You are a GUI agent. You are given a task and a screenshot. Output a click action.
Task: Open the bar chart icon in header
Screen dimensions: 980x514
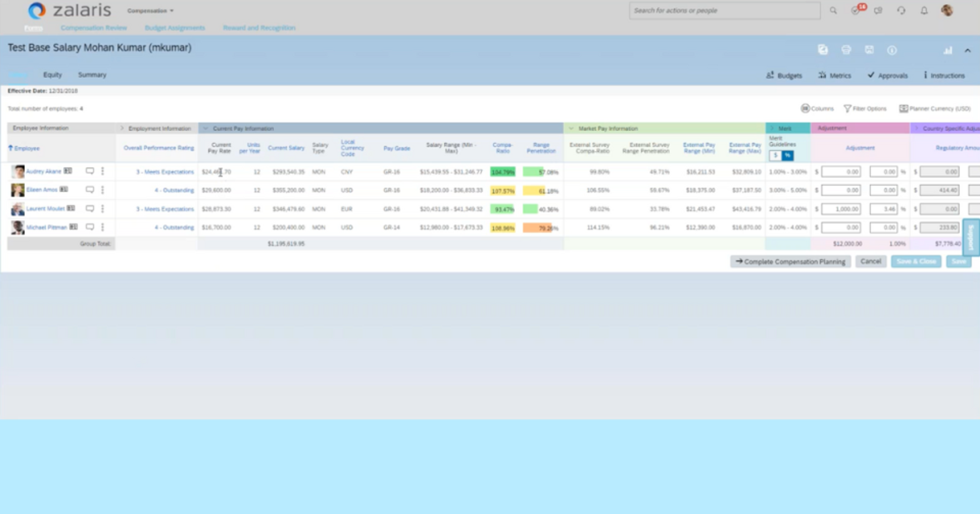tap(948, 50)
